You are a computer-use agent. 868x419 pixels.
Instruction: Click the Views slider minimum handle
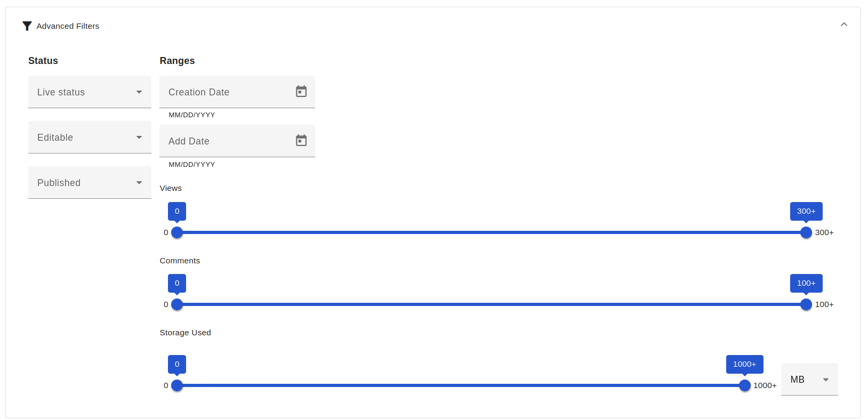click(177, 232)
